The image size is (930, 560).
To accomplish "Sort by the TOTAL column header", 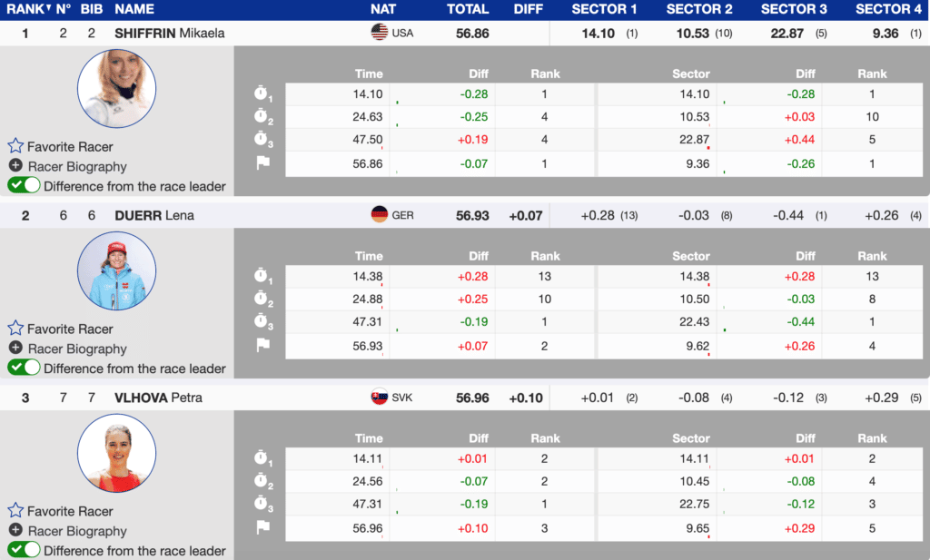I will click(468, 9).
